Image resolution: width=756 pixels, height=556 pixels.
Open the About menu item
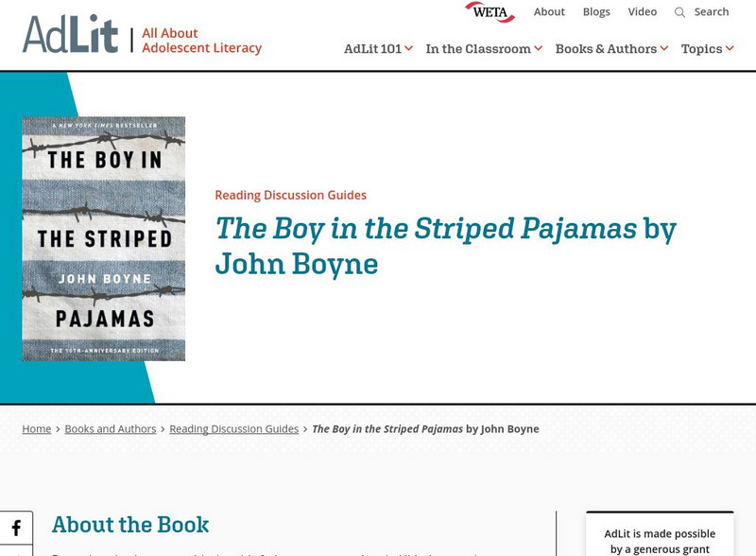pyautogui.click(x=549, y=12)
